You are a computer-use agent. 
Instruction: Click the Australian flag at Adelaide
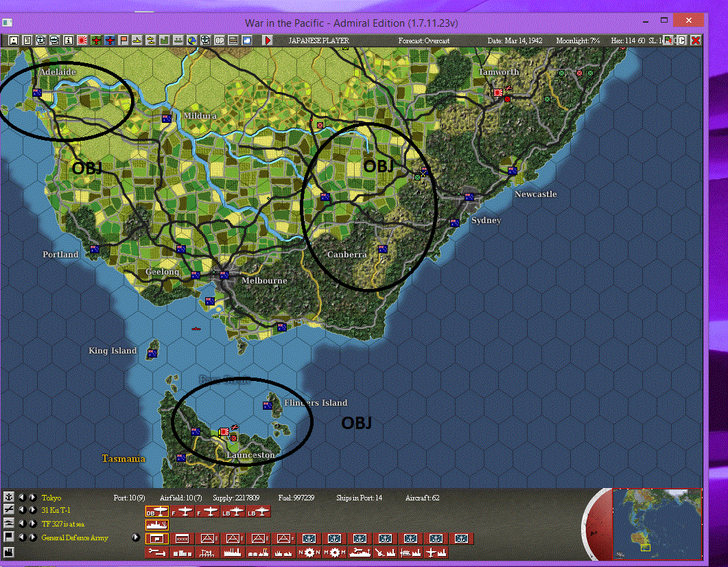pyautogui.click(x=37, y=93)
